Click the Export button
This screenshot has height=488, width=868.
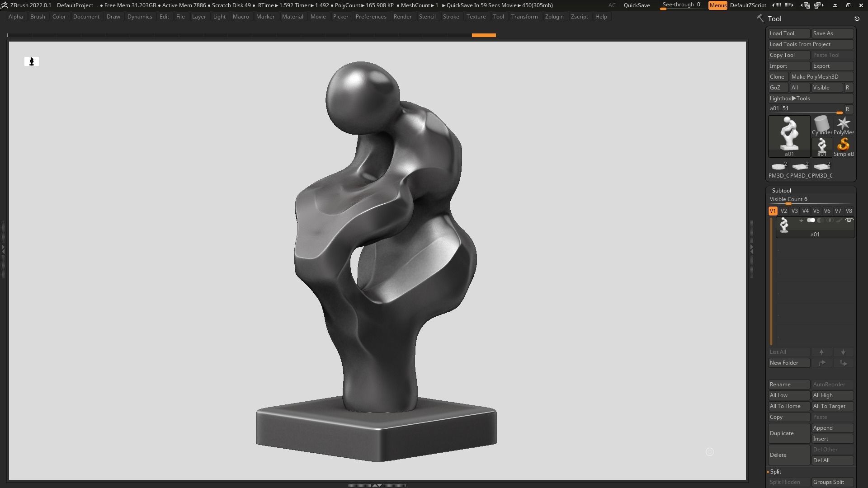coord(832,66)
